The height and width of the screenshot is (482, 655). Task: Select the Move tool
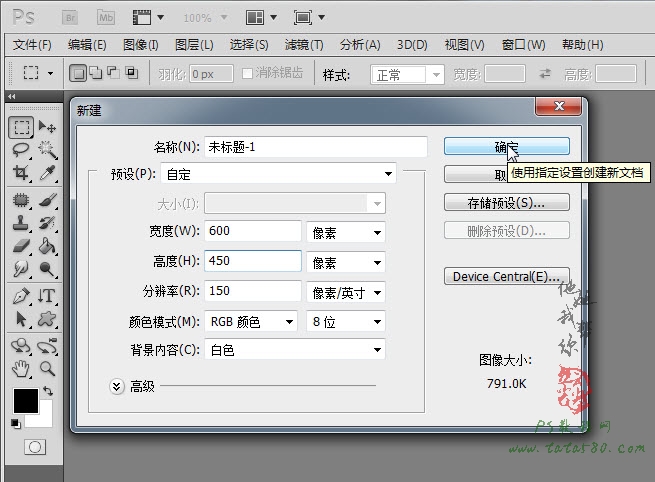click(x=47, y=127)
